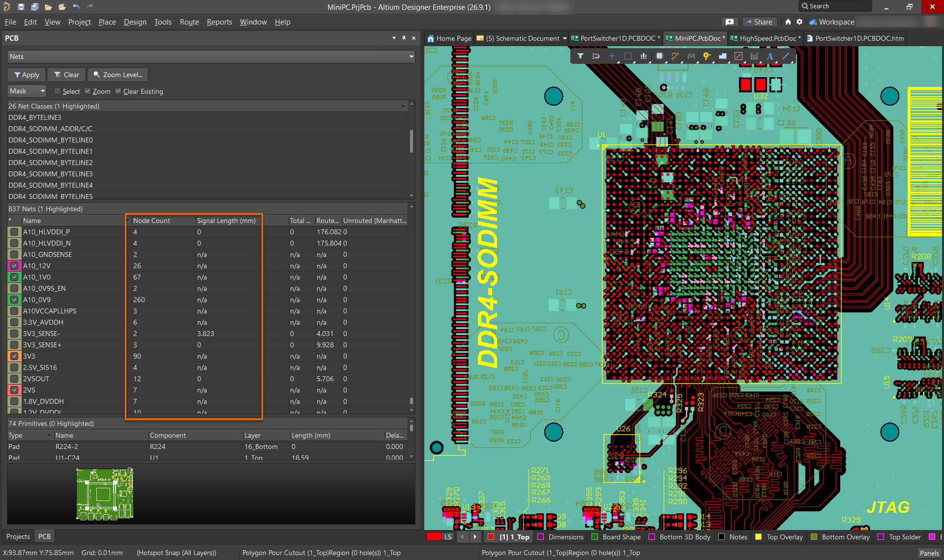Open the Align objects tool
The height and width of the screenshot is (560, 944).
click(644, 56)
